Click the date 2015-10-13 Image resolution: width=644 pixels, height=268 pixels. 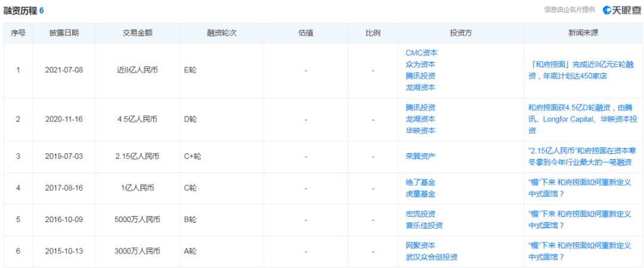64,251
